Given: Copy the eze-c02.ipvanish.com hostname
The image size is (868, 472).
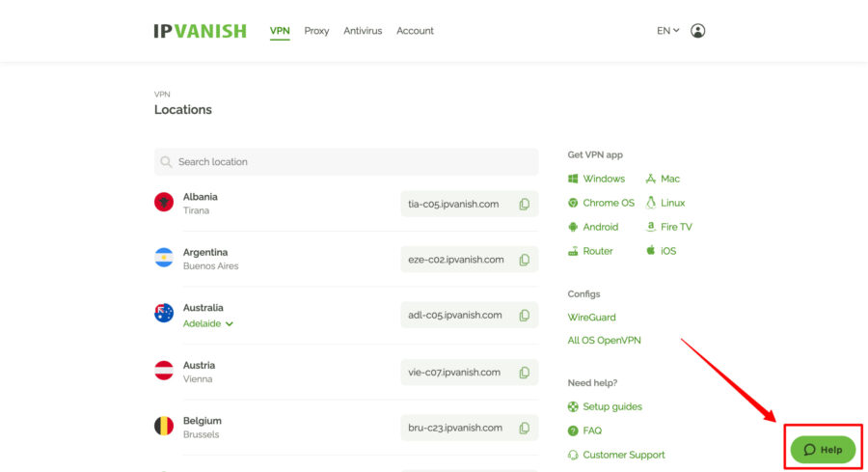Looking at the screenshot, I should coord(524,260).
